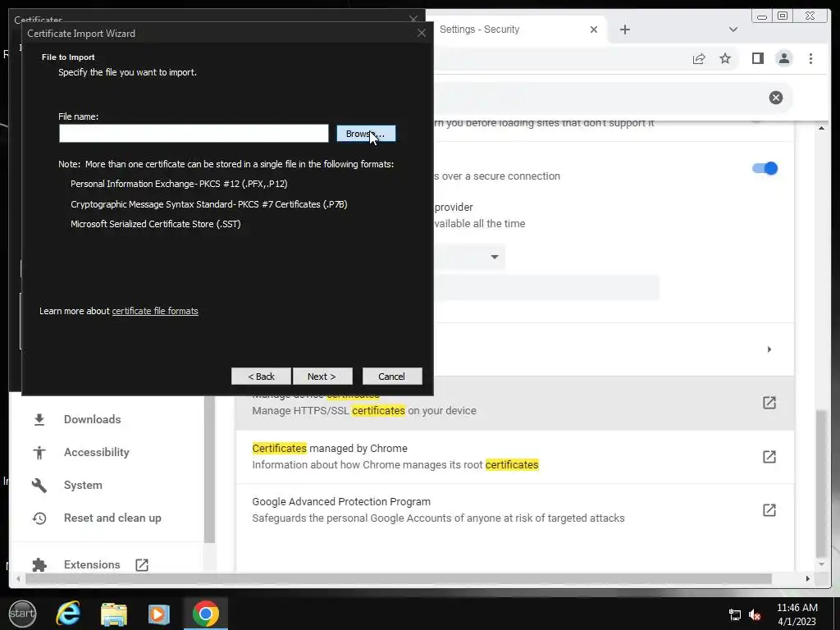Open File Explorer from the taskbar

(x=114, y=614)
